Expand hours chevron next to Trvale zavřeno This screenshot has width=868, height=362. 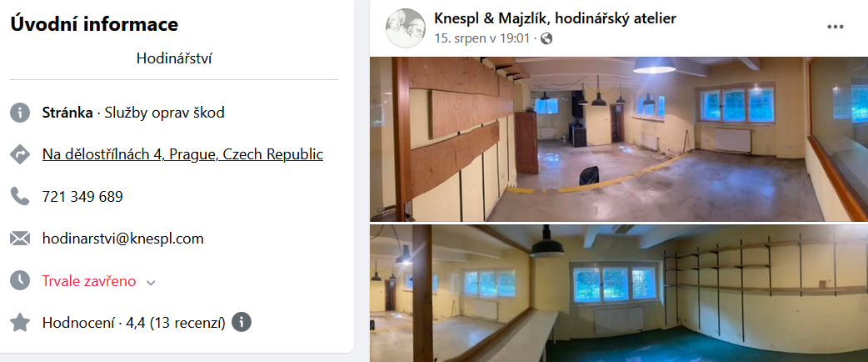tap(151, 282)
